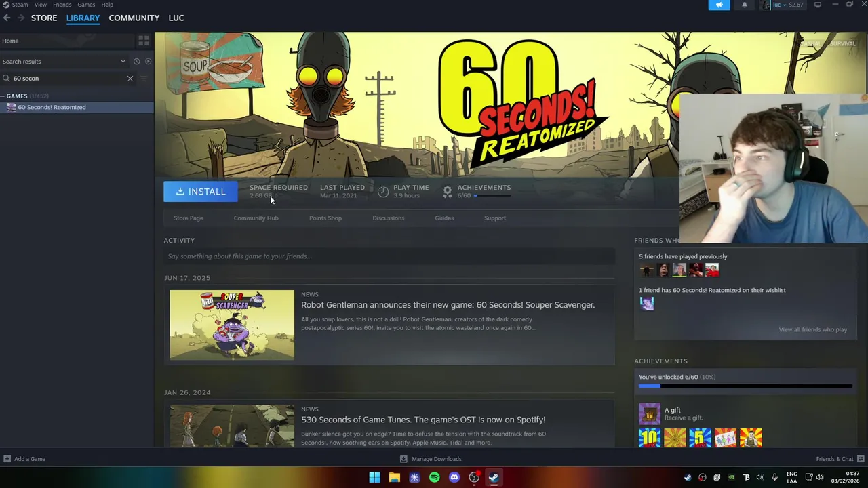Open the Friends menu
868x488 pixels.
click(x=62, y=5)
